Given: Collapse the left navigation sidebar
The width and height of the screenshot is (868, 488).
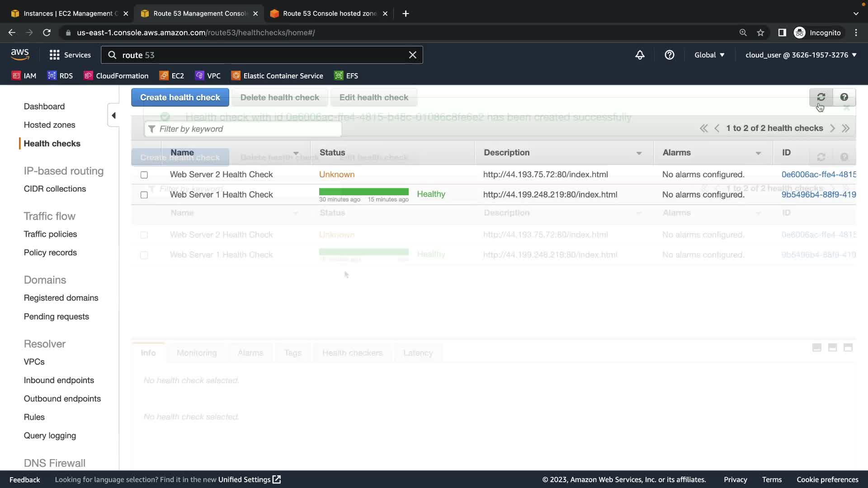Looking at the screenshot, I should 113,116.
